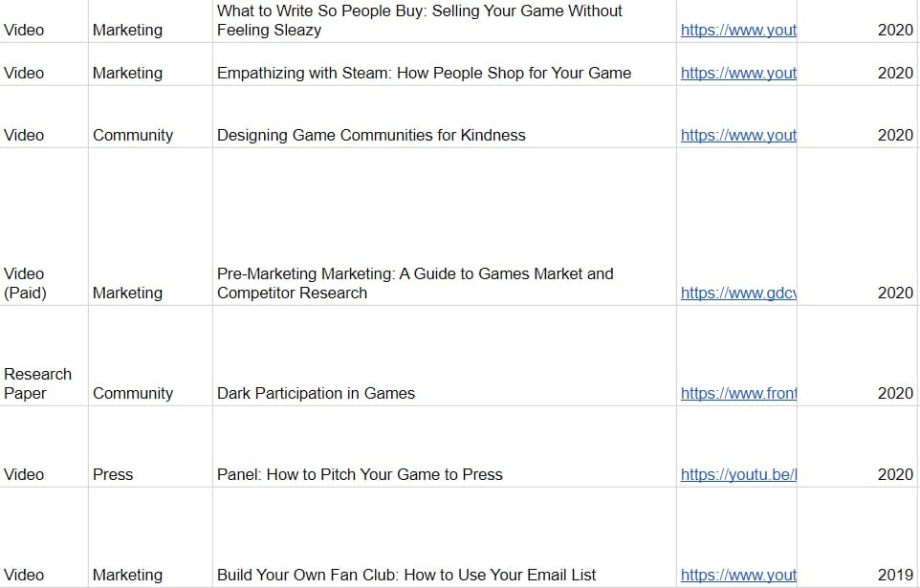Select the 'Panel: How to Pitch Your Game to Press' cell
The height and width of the screenshot is (588, 920).
click(x=360, y=474)
